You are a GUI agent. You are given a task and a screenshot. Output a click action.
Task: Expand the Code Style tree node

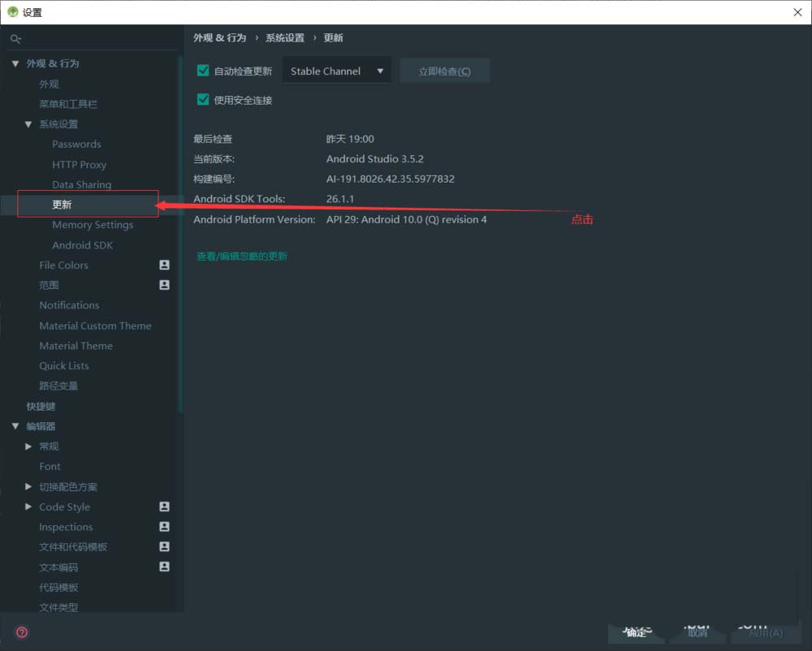[x=28, y=507]
